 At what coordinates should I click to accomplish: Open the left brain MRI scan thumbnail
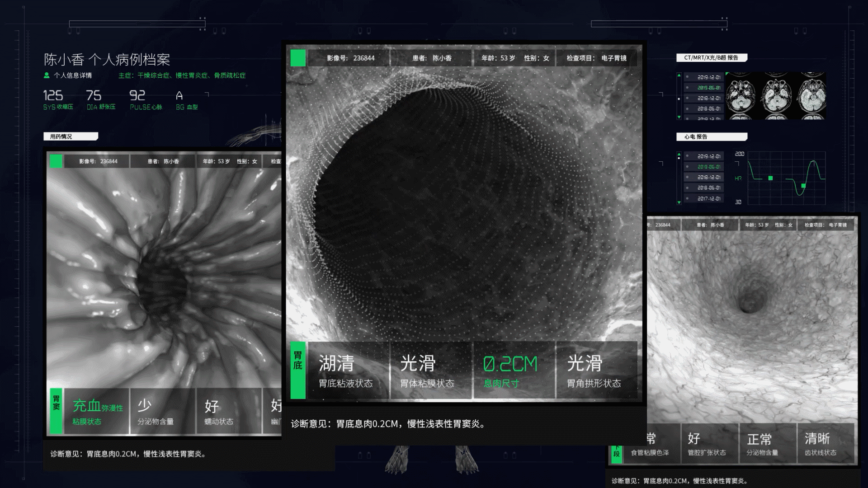point(741,96)
